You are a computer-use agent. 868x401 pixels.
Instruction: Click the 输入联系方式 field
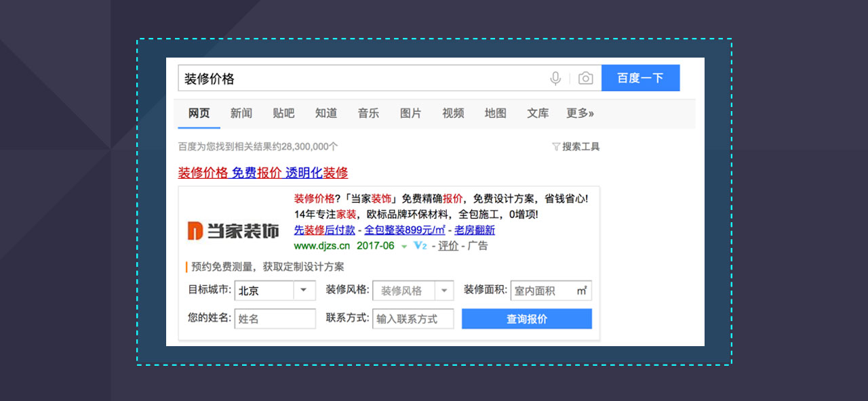[x=413, y=318]
